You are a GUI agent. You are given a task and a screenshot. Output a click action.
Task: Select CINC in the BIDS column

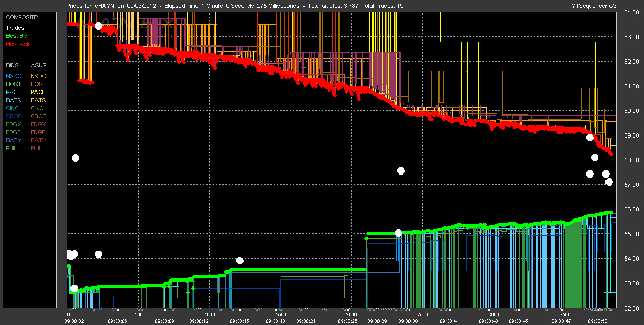13,108
